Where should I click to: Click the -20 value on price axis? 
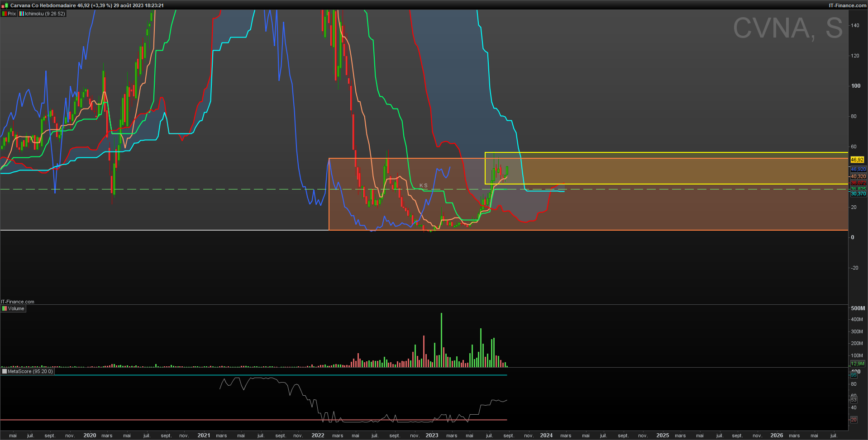[854, 268]
